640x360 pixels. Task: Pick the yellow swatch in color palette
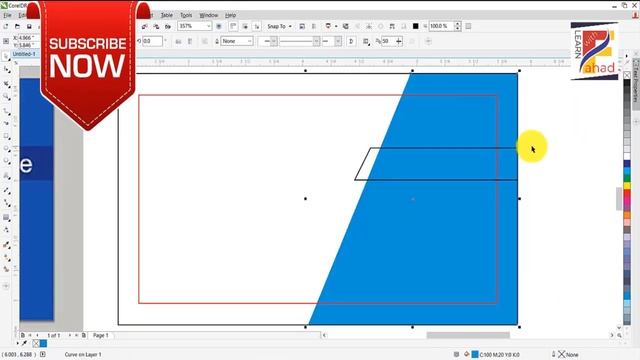pos(627,186)
